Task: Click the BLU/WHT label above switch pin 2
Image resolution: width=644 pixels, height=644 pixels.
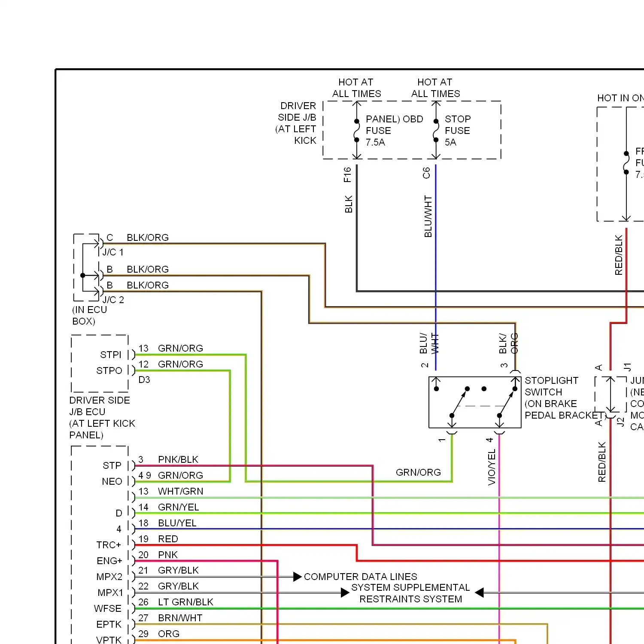Action: point(429,343)
